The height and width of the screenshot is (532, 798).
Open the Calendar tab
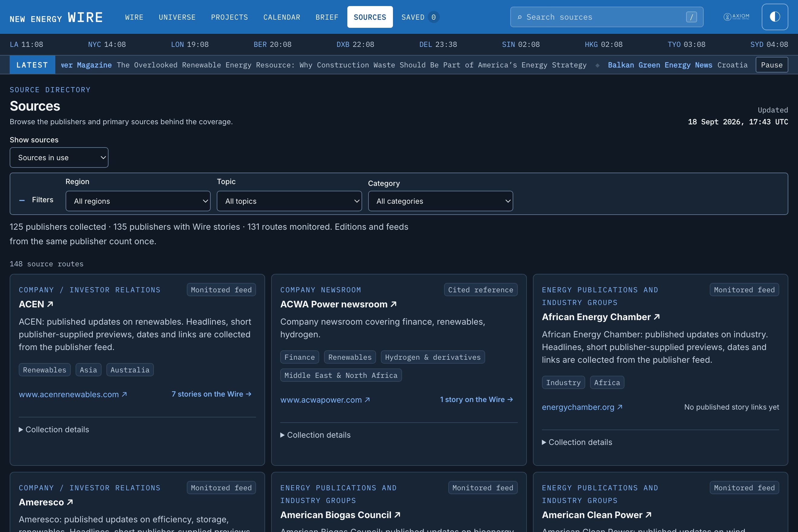coord(282,17)
